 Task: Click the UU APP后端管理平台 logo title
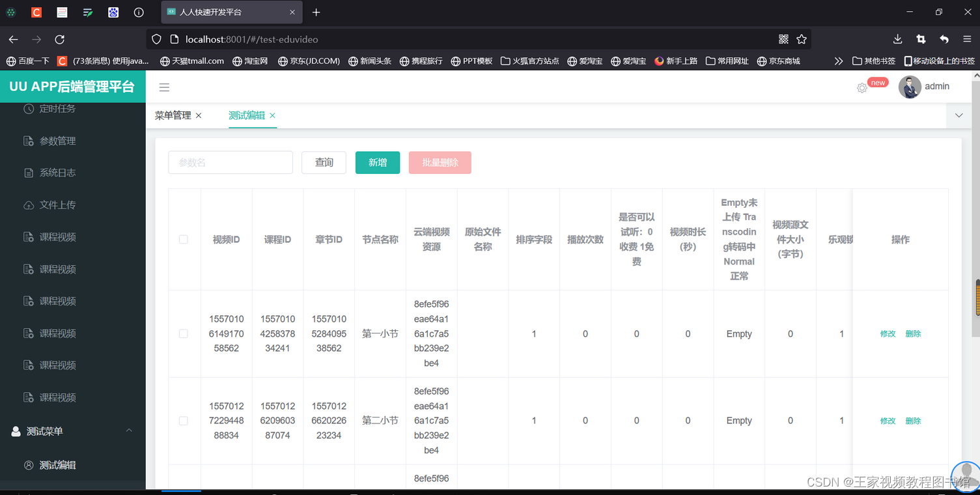72,87
